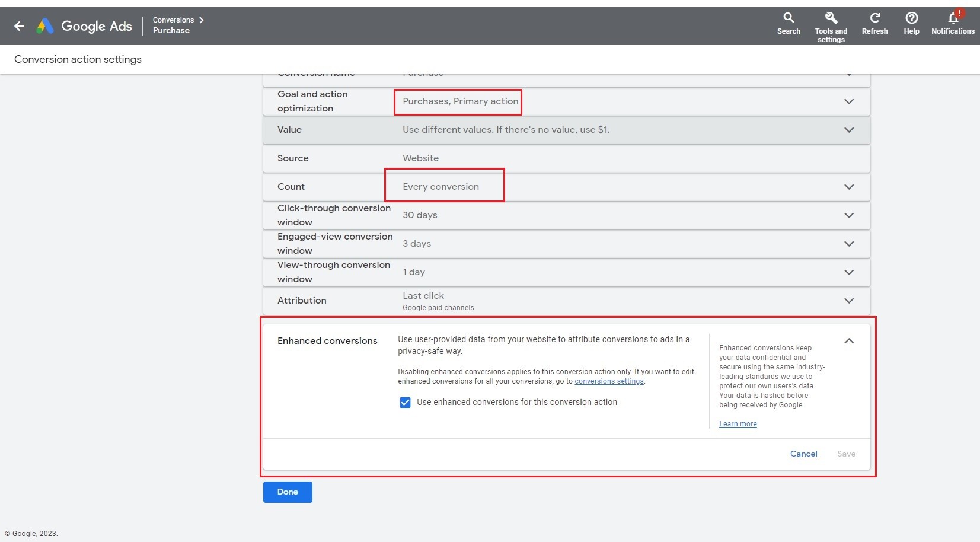The width and height of the screenshot is (980, 542).
Task: Open the Goal and action optimization dropdown
Action: click(848, 101)
